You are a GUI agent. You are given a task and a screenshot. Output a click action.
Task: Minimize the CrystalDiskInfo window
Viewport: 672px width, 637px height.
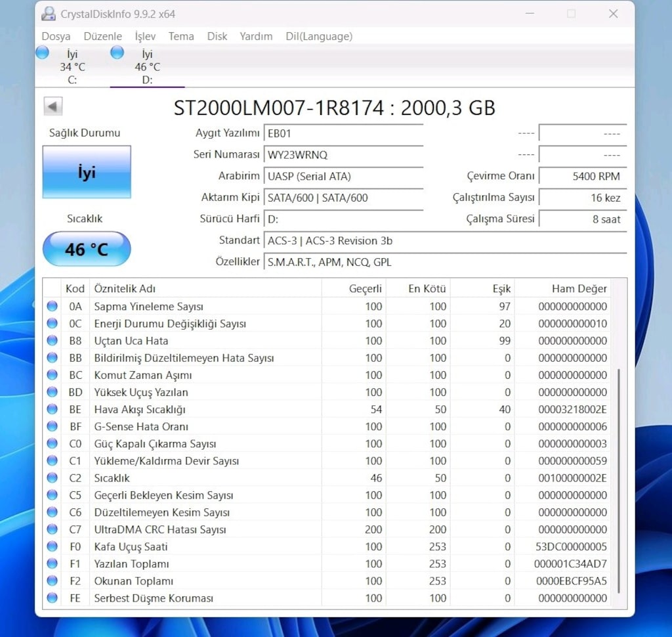click(x=530, y=14)
